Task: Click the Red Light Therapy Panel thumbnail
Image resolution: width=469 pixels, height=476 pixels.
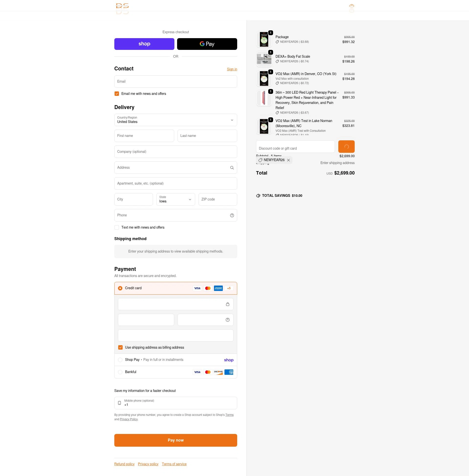Action: pos(264,98)
